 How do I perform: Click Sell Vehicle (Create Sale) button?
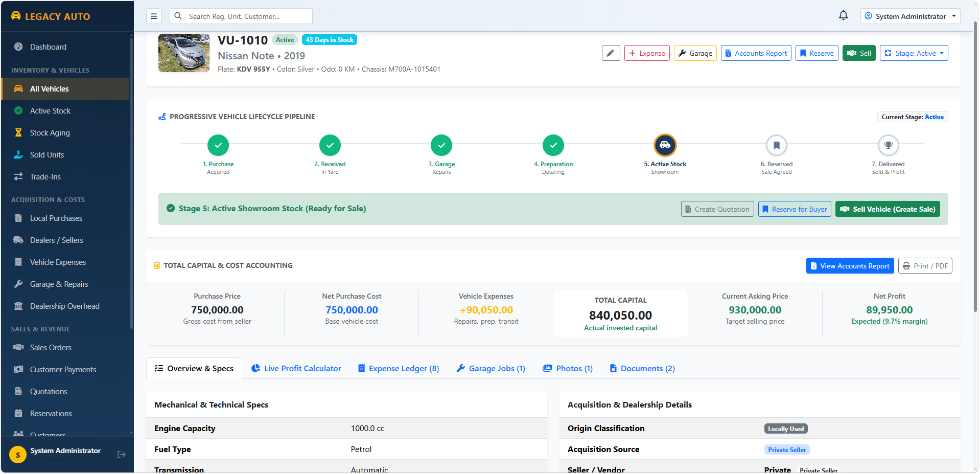[888, 209]
